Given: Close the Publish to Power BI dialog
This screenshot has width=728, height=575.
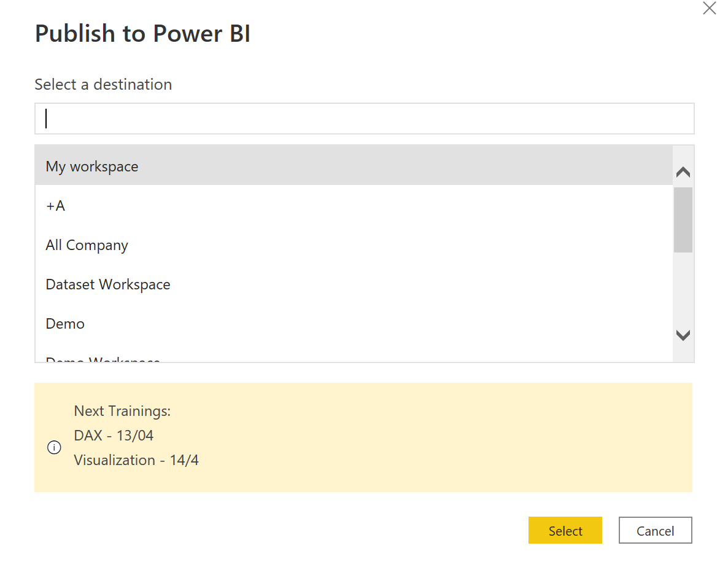Looking at the screenshot, I should (x=709, y=9).
